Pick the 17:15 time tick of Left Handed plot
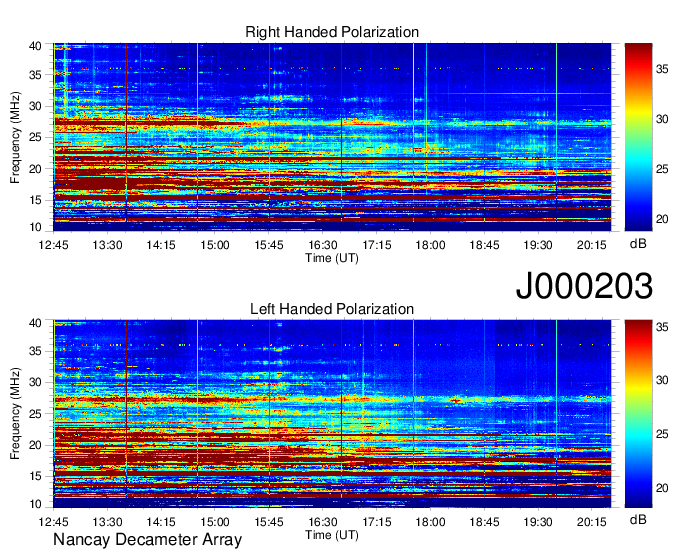Viewport: 680px width, 552px height. point(376,522)
